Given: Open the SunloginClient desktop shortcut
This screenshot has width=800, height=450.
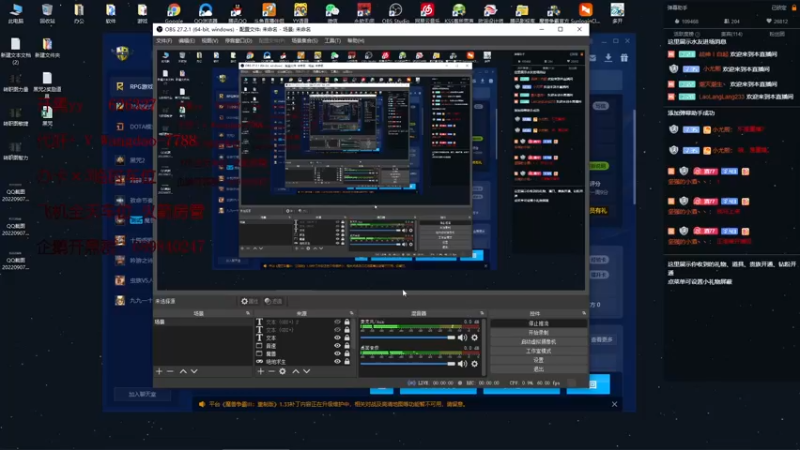Looking at the screenshot, I should click(585, 13).
